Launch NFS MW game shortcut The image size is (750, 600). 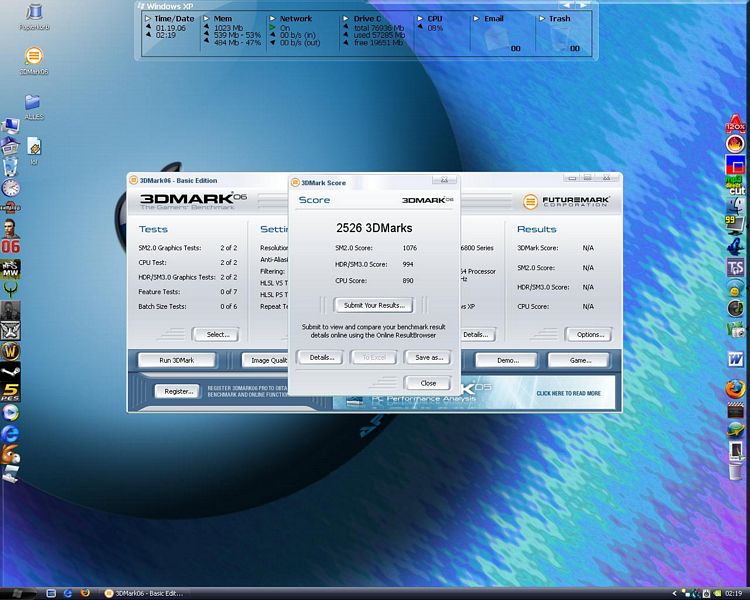click(11, 268)
